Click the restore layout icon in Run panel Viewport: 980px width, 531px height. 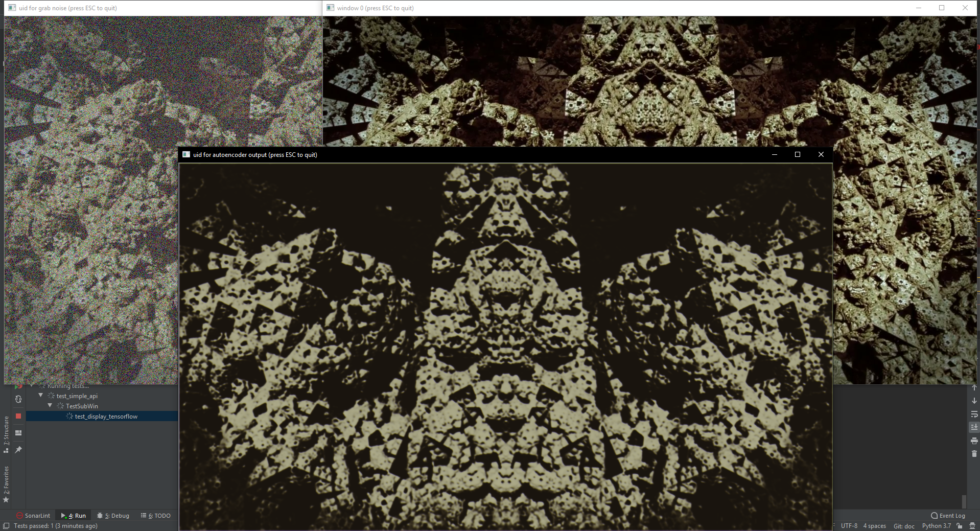[x=18, y=433]
